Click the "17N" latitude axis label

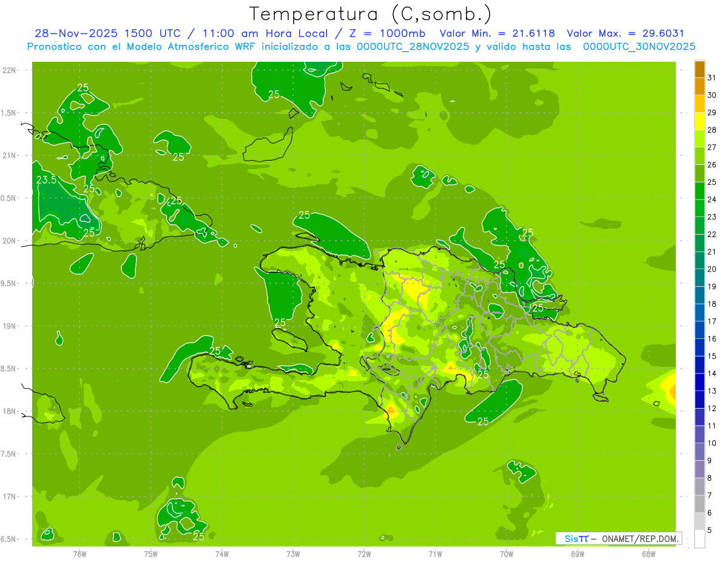(x=9, y=497)
